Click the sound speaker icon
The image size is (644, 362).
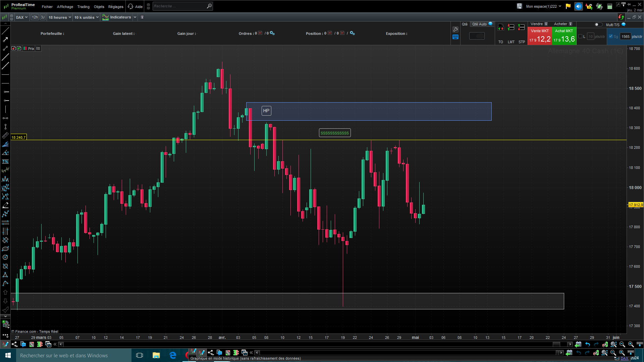578,6
